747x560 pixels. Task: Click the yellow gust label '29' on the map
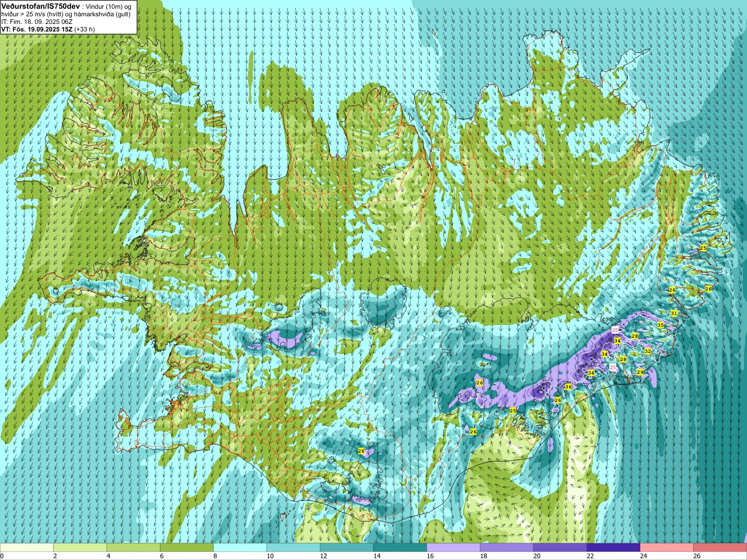(x=640, y=372)
